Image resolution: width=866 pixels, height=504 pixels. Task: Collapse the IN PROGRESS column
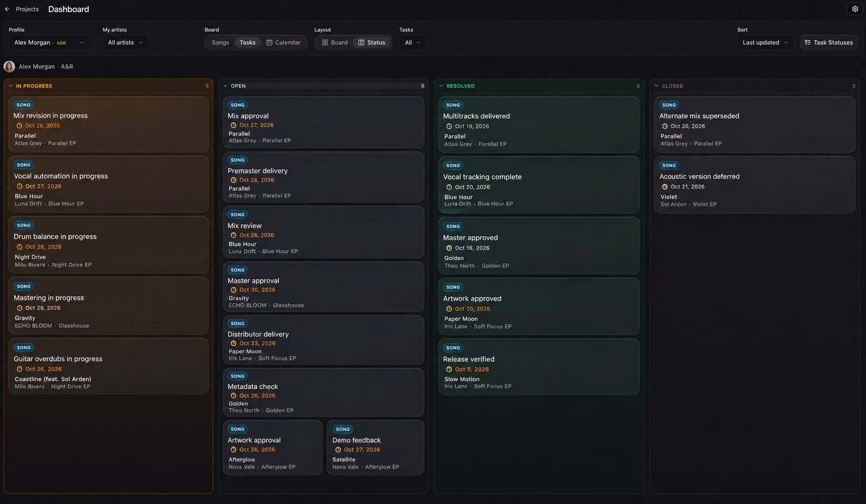coord(11,86)
